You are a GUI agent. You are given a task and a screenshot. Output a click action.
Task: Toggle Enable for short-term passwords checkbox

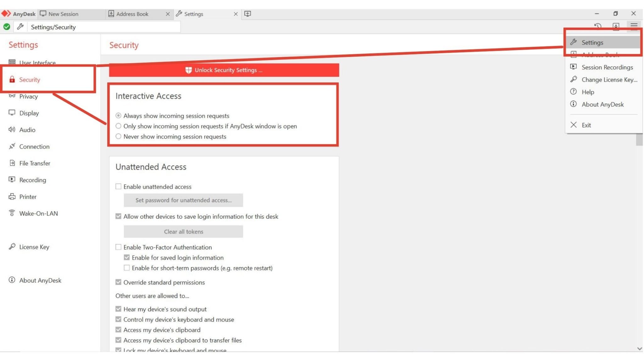(x=127, y=268)
